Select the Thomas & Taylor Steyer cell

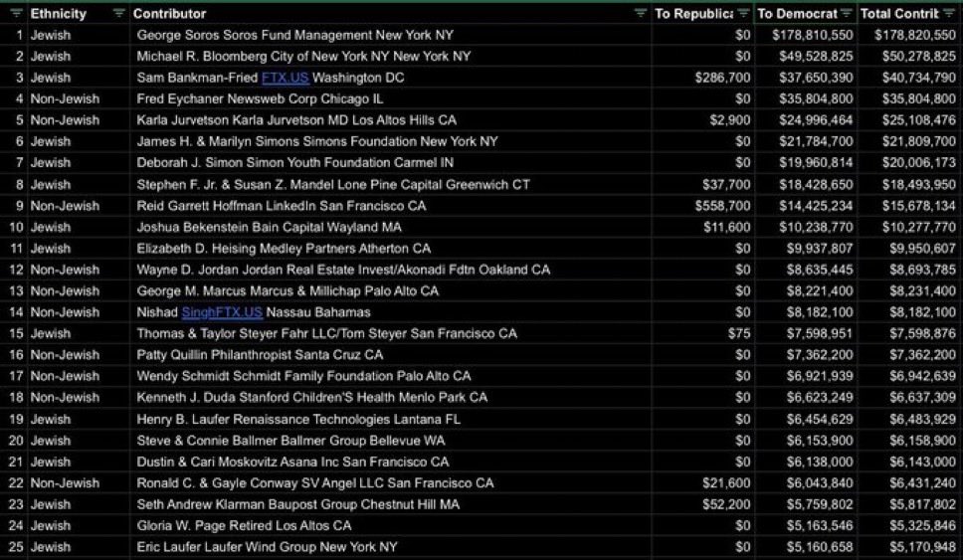pyautogui.click(x=390, y=333)
